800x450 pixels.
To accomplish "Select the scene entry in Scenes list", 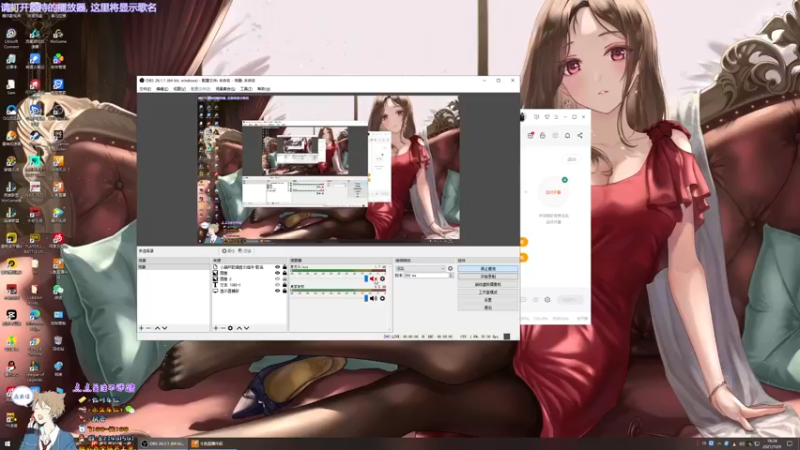I will [173, 267].
